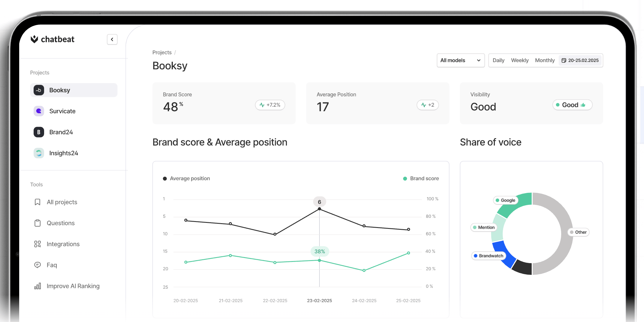Click the thumbs-up icon in Good badge
The image size is (644, 322).
(x=583, y=105)
